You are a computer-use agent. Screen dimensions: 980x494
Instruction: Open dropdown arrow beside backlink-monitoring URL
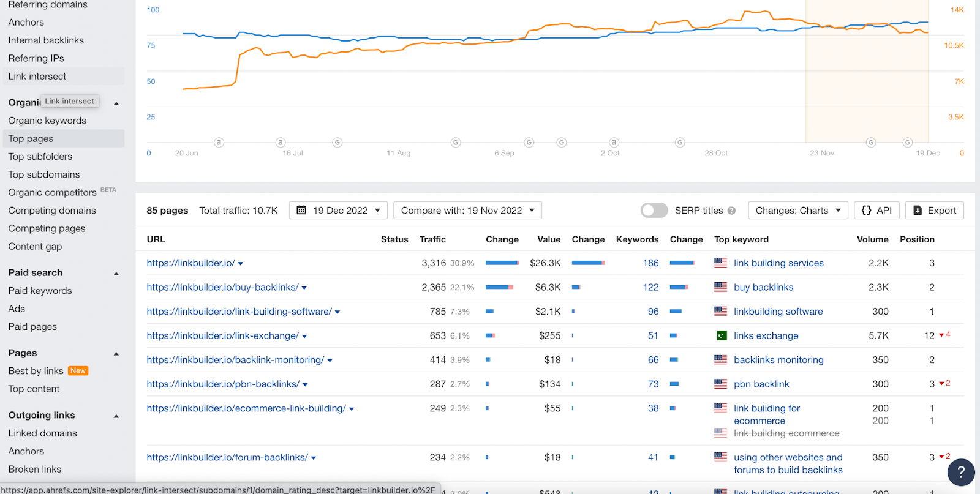(x=330, y=361)
